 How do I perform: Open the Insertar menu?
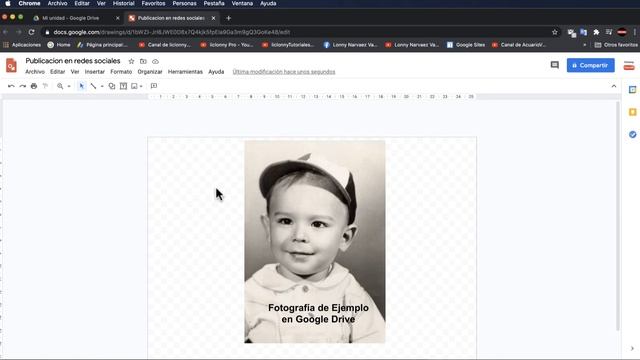point(95,71)
